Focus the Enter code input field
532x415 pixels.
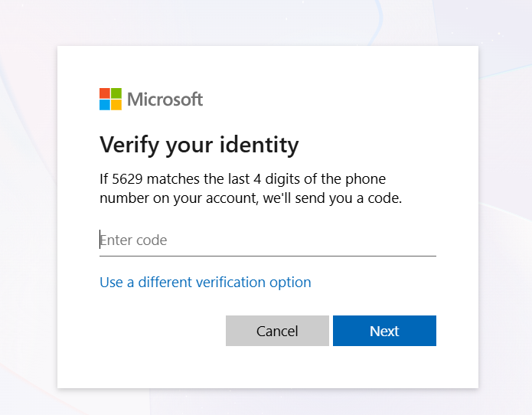pyautogui.click(x=268, y=240)
